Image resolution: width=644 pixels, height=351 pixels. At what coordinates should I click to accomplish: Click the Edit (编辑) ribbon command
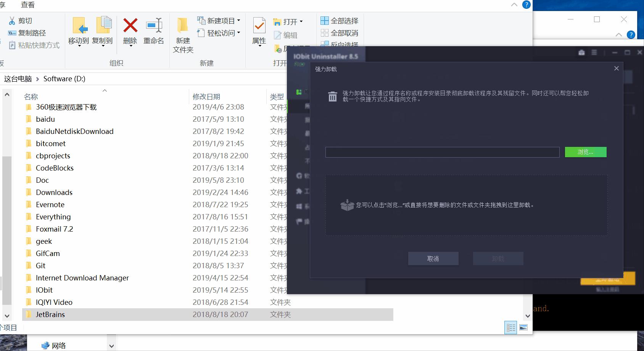286,35
